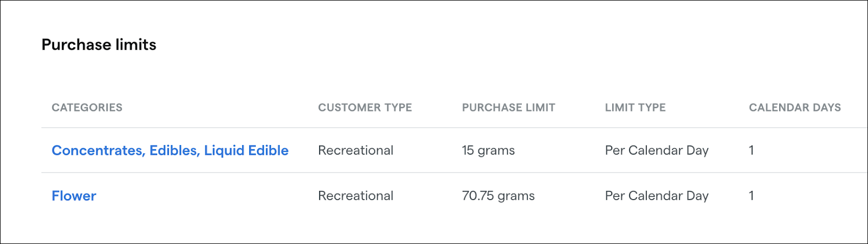
Task: Click the 70.75 grams purchase limit cell
Action: pos(498,196)
